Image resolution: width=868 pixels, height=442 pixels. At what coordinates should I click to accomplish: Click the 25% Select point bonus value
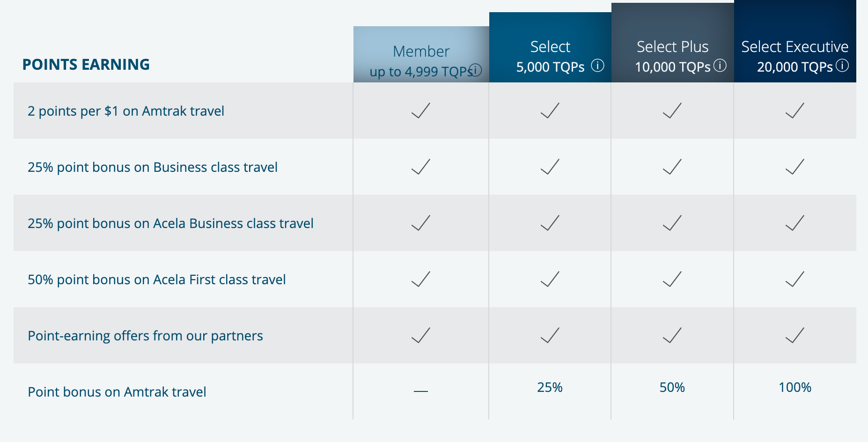tap(550, 387)
